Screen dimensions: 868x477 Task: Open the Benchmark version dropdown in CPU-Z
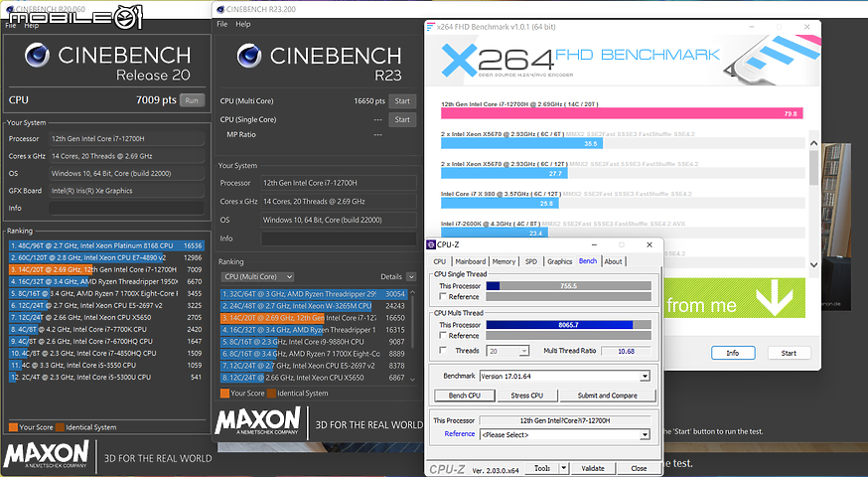point(645,377)
